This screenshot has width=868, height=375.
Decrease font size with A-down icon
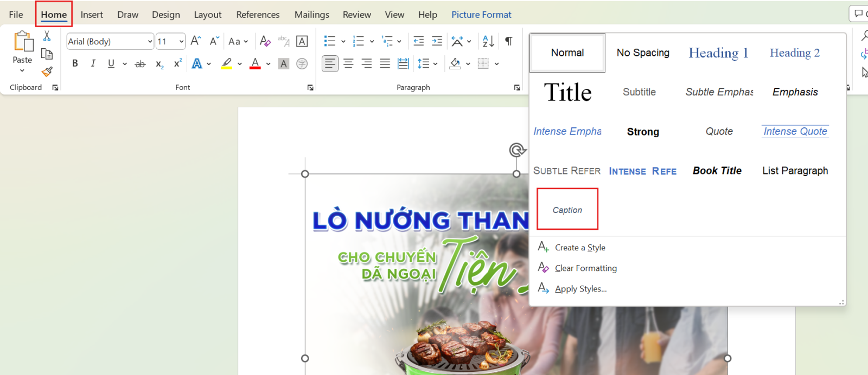[x=214, y=41]
